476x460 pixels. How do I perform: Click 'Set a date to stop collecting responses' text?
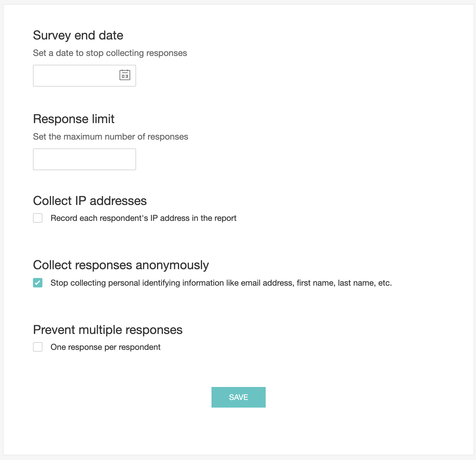click(110, 53)
